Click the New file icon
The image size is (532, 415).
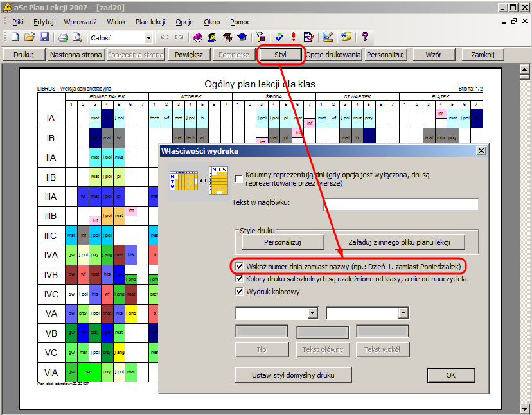click(15, 37)
